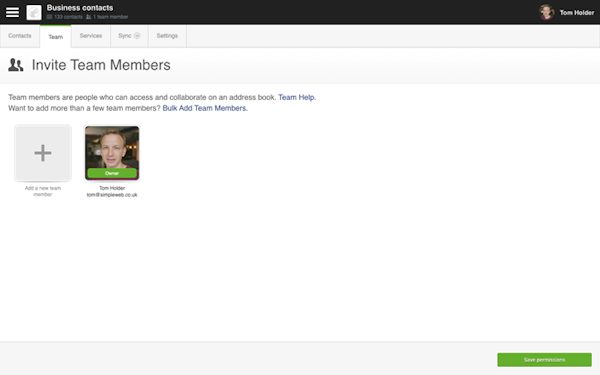Click the Business contacts title
The image size is (600, 375).
click(80, 8)
